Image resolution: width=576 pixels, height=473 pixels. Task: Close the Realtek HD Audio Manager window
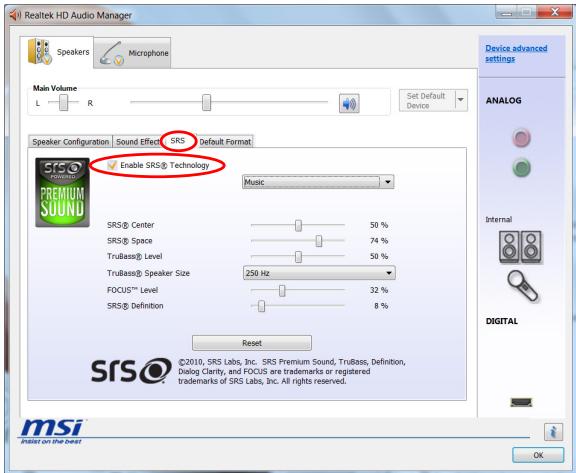pos(554,12)
